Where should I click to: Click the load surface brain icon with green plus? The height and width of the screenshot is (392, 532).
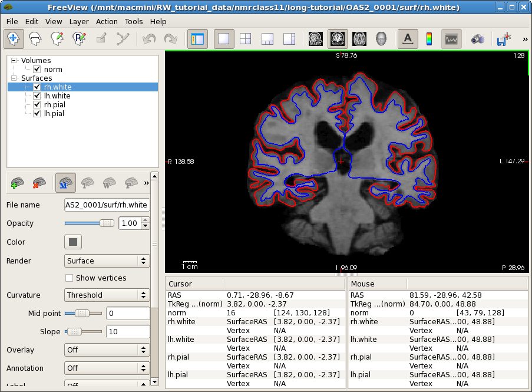coord(18,183)
